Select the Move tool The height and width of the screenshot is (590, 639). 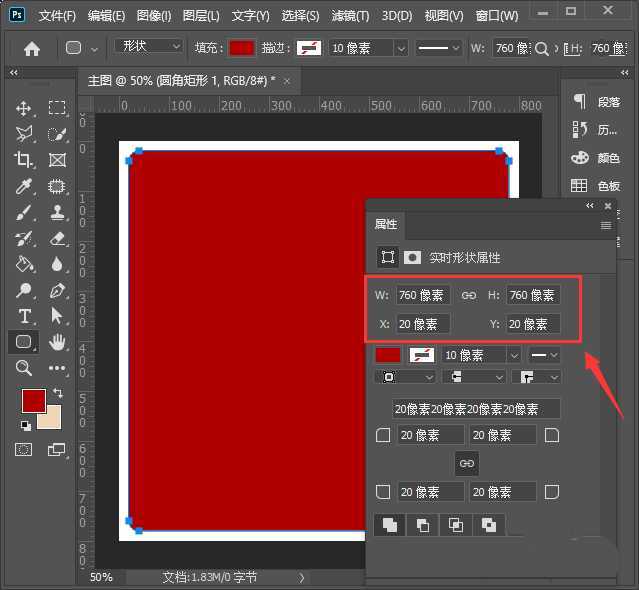24,108
